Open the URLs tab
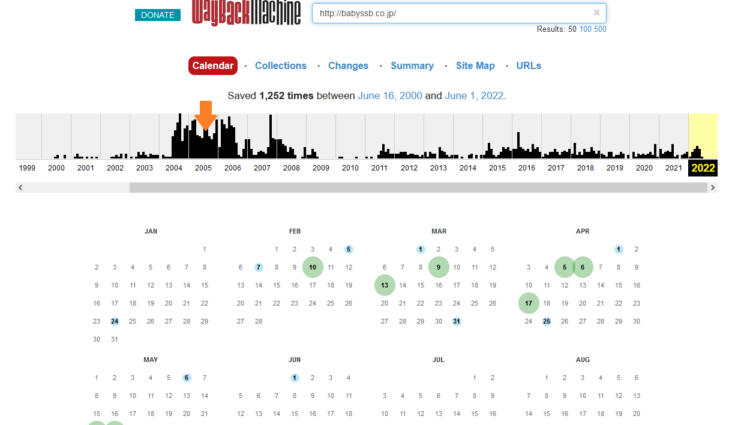Screen dimensions: 750x425 [529, 66]
